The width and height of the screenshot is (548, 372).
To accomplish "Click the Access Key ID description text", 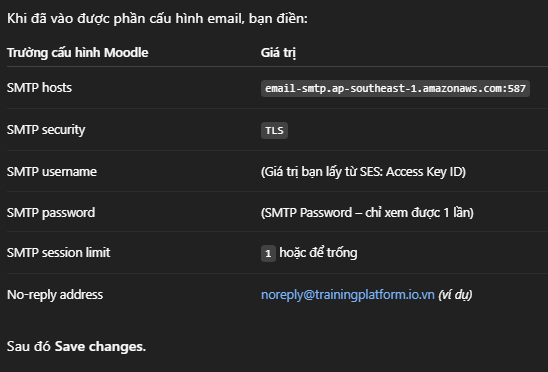I will (x=363, y=172).
